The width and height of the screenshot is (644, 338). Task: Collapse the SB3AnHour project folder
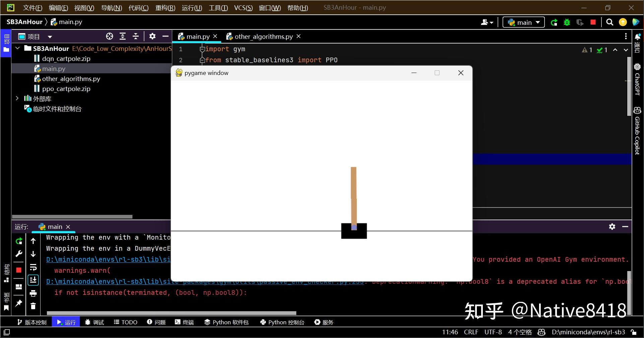[17, 48]
